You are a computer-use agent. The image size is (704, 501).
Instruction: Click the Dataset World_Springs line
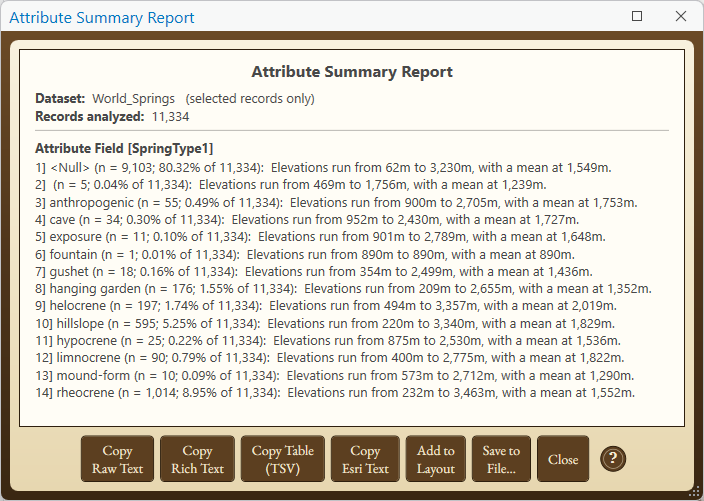point(175,99)
